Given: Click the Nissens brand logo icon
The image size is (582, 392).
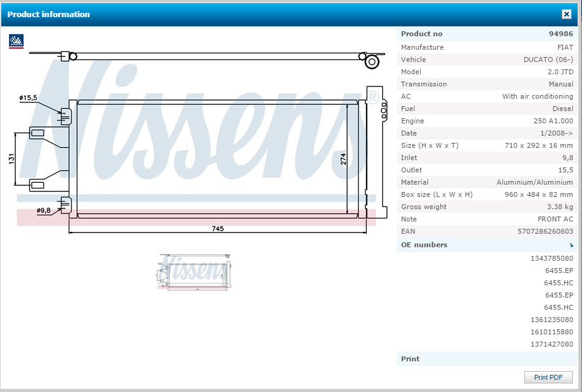Looking at the screenshot, I should (x=16, y=41).
